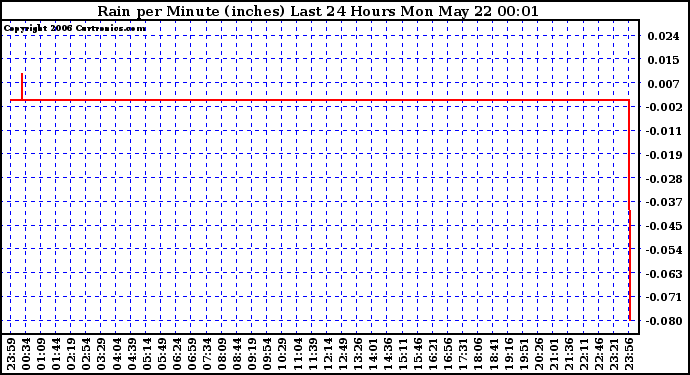This screenshot has height=375, width=690.
Task: Click the x-axis time label 23:59
Action: click(x=11, y=355)
